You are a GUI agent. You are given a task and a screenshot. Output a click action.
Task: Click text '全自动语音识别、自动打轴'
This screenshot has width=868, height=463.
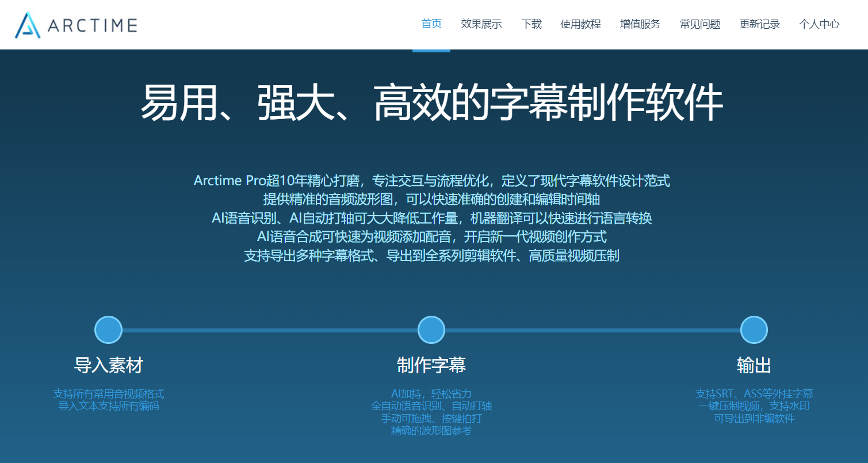[x=431, y=406]
